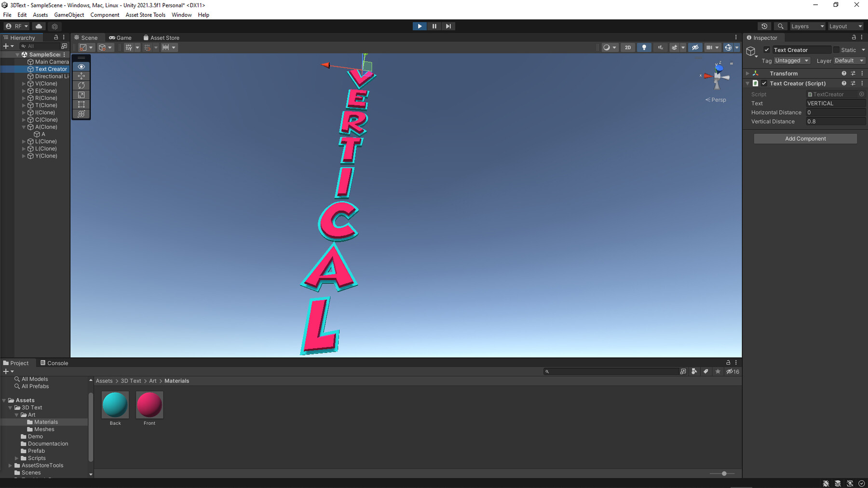Image resolution: width=868 pixels, height=488 pixels.
Task: Expand V(Clone) in the Hierarchy
Action: (x=24, y=84)
